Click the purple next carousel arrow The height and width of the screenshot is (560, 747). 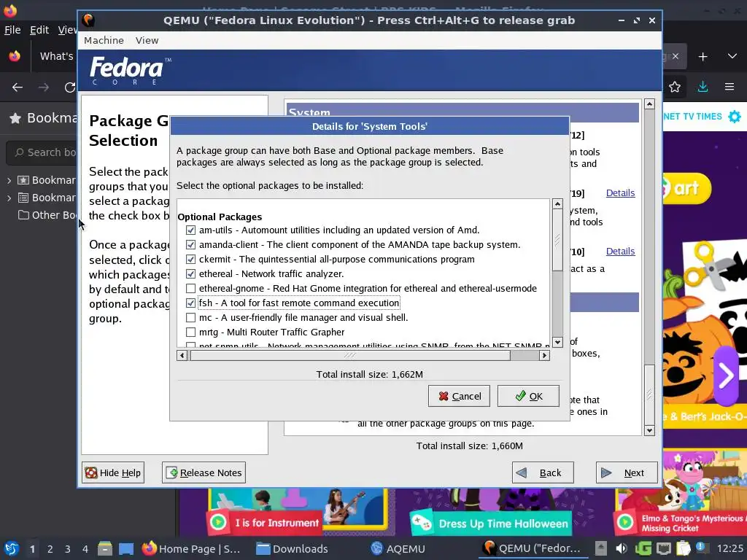(726, 376)
